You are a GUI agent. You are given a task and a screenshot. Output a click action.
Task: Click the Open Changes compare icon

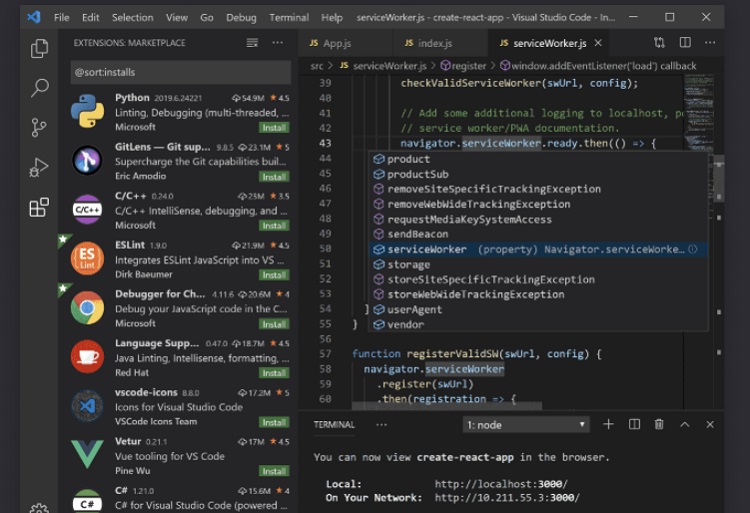click(659, 43)
